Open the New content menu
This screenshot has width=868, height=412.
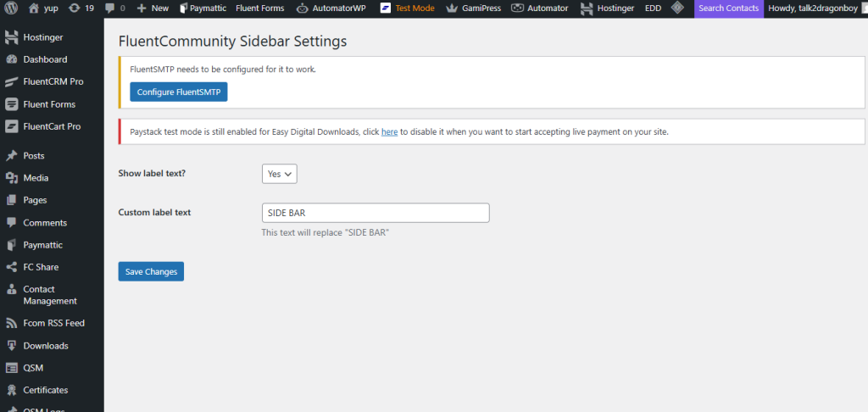pos(153,8)
